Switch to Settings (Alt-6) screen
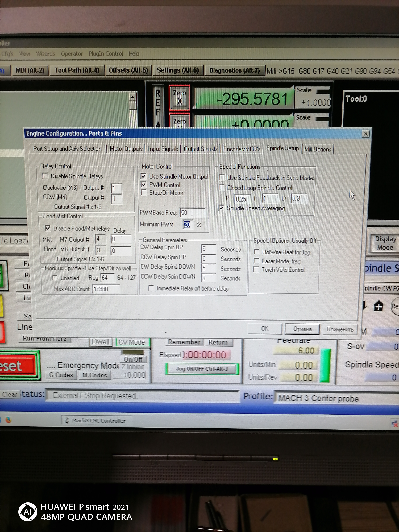 click(x=178, y=70)
